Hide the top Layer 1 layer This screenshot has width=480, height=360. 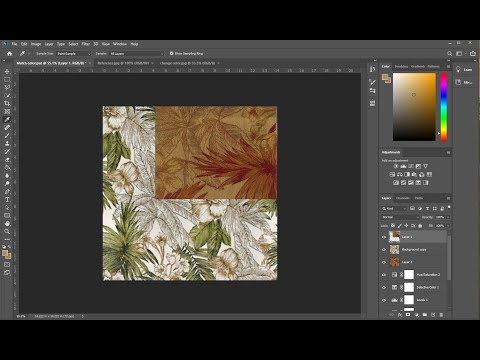[x=384, y=237]
